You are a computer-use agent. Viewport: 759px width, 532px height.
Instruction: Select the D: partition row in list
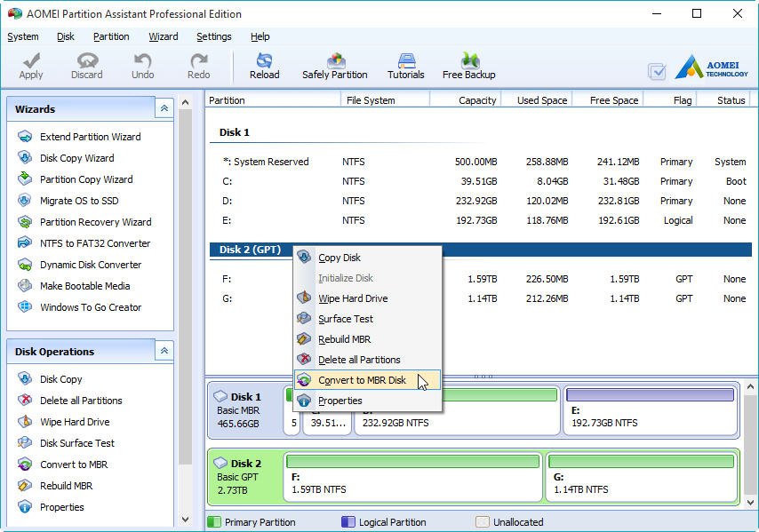click(x=481, y=201)
